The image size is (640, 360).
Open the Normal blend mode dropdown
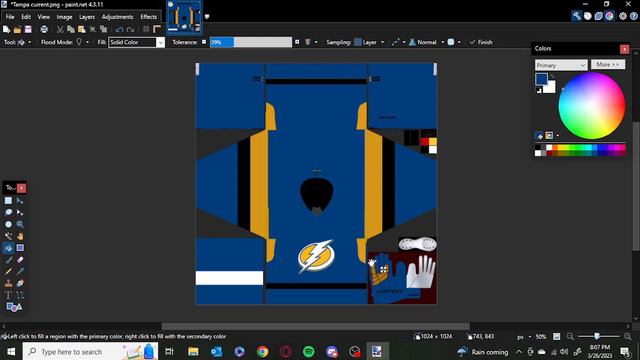(x=427, y=42)
